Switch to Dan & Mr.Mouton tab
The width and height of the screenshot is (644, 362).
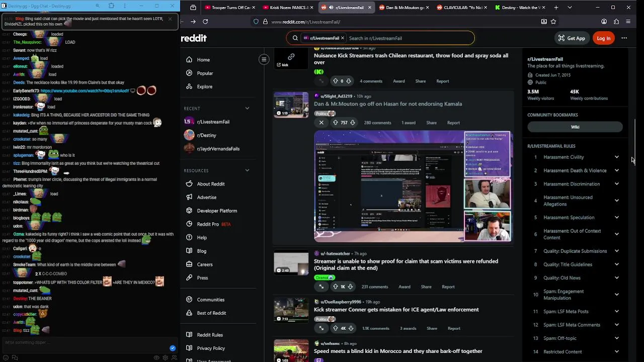pyautogui.click(x=404, y=8)
